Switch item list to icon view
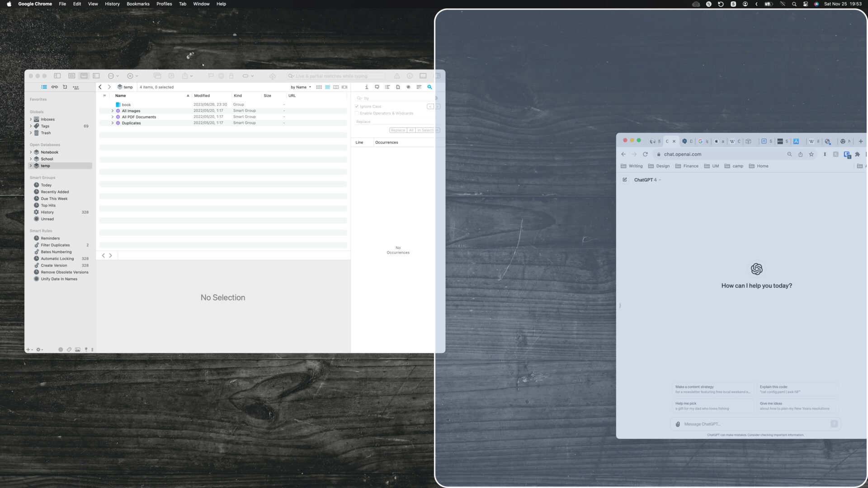 (319, 87)
